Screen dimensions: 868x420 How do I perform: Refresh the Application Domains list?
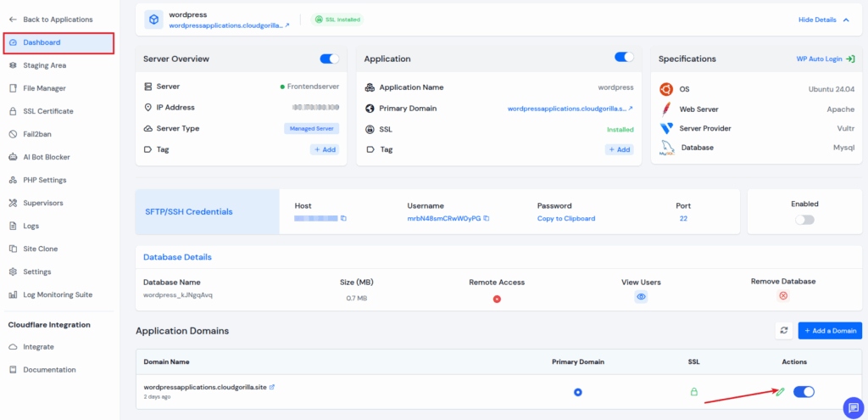click(783, 330)
